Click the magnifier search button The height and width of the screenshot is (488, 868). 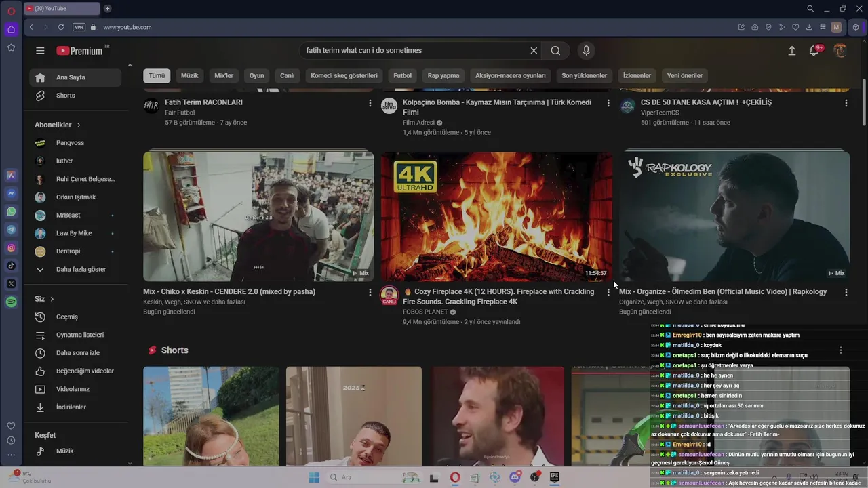pyautogui.click(x=555, y=51)
